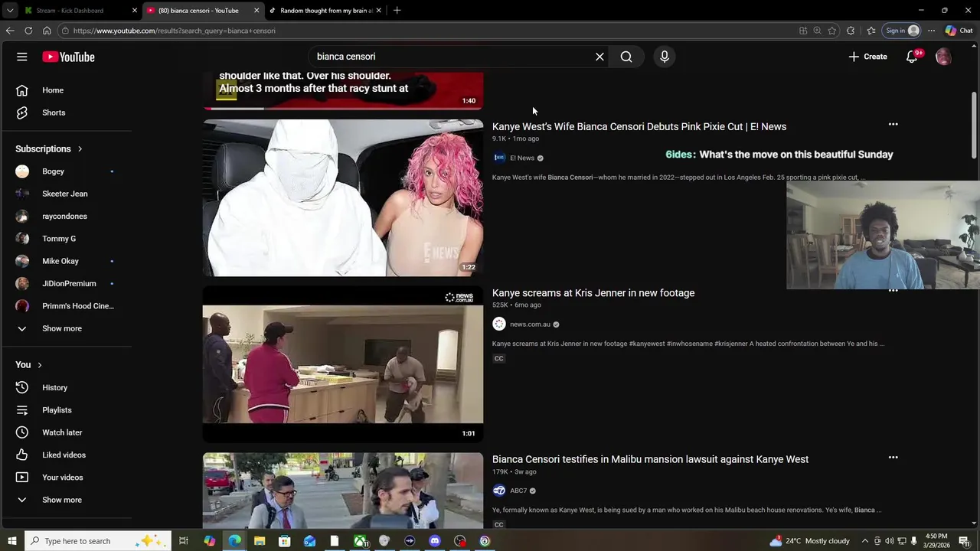
Task: Open the news.com.au channel link
Action: coord(530,324)
